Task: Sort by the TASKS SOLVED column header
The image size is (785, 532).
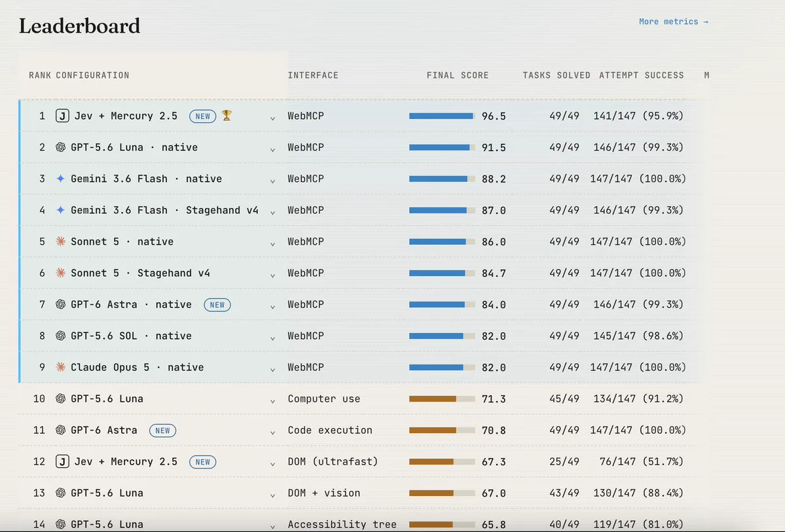Action: pos(557,75)
